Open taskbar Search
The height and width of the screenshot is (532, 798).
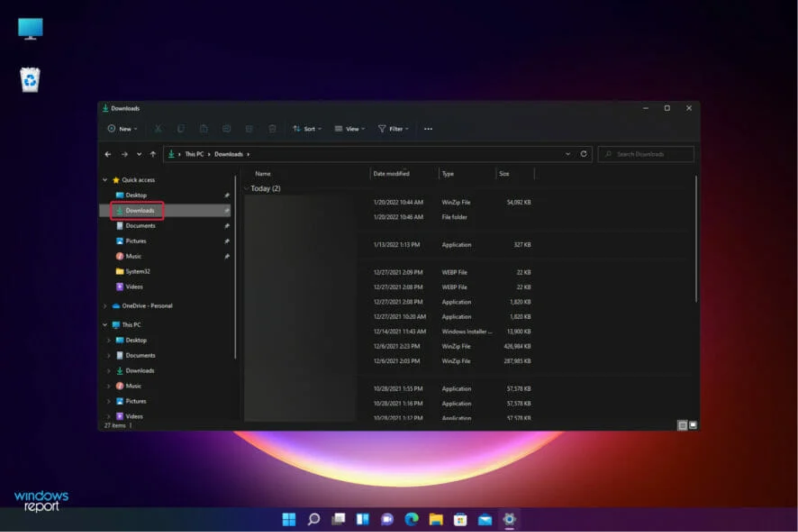point(314,519)
